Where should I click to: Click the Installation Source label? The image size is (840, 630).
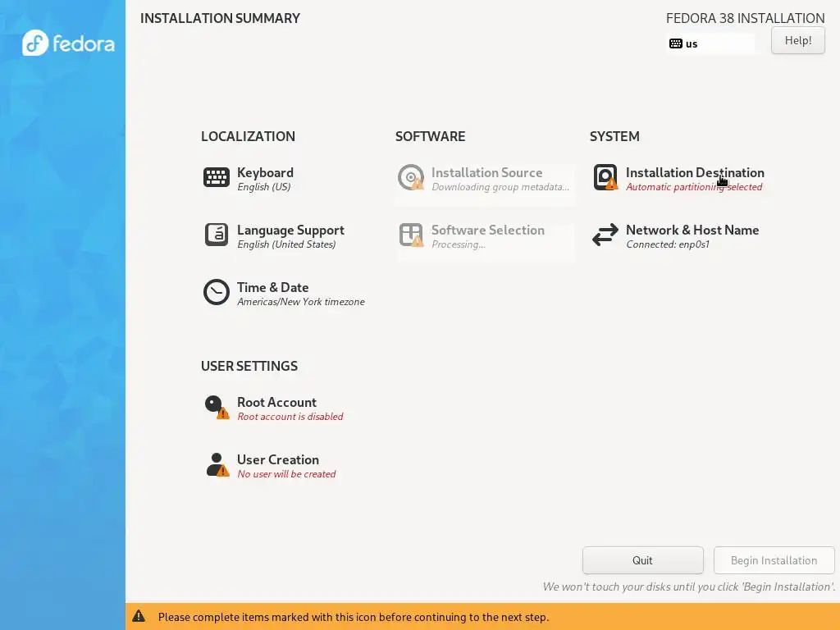point(487,172)
